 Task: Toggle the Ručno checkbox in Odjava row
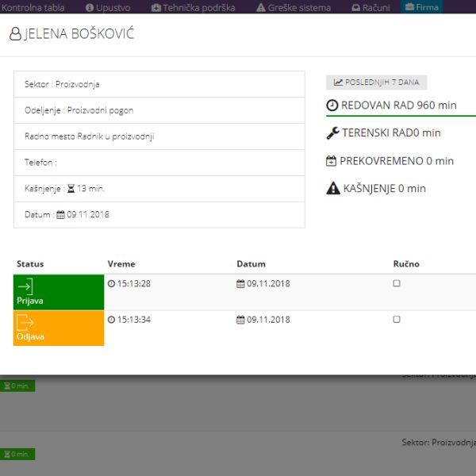[x=397, y=320]
